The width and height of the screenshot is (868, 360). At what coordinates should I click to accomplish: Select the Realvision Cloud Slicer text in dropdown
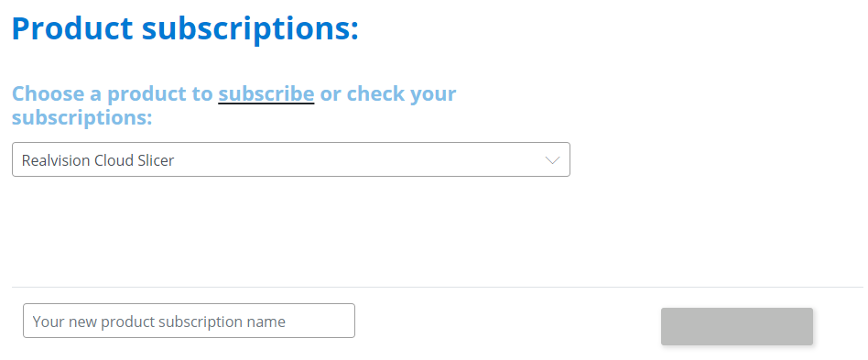coord(98,160)
